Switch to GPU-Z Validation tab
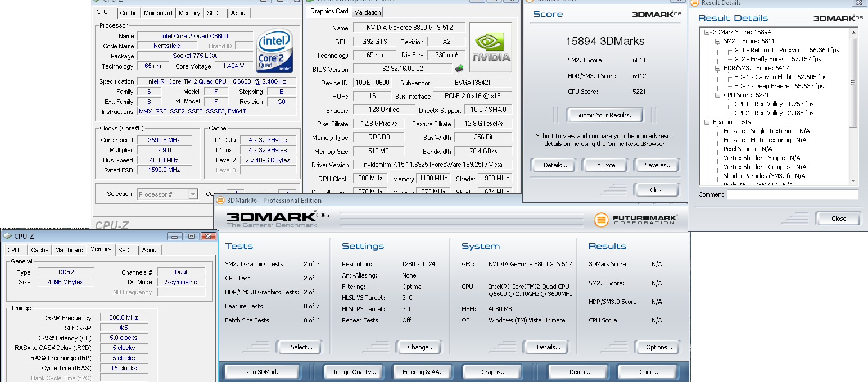This screenshot has height=382, width=868. click(368, 12)
